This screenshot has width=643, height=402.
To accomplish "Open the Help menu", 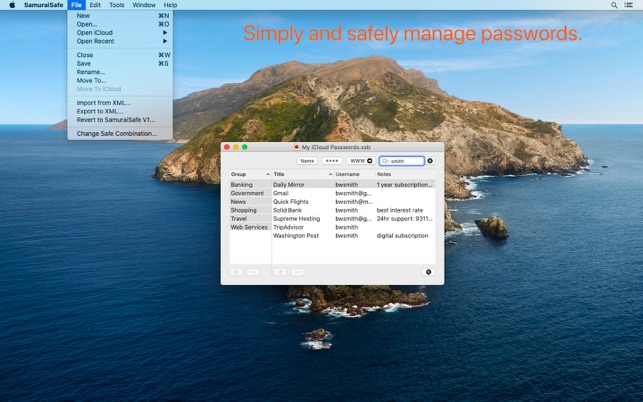I will 170,5.
